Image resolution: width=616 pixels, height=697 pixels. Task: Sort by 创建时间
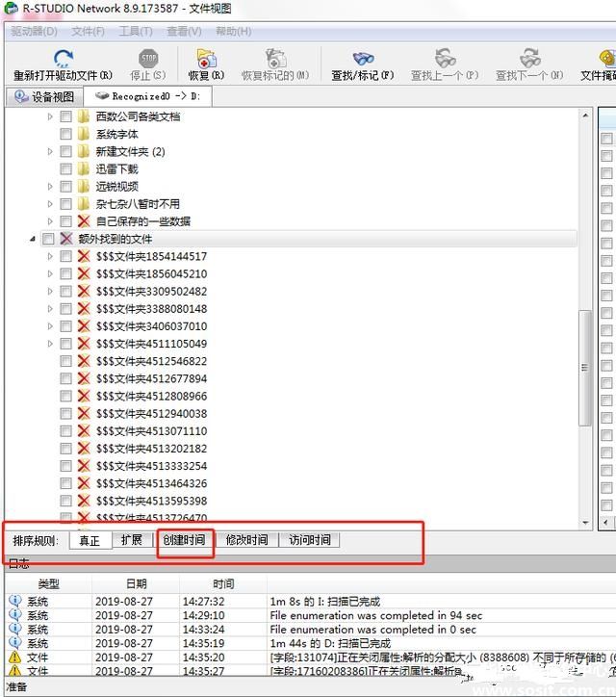(184, 540)
